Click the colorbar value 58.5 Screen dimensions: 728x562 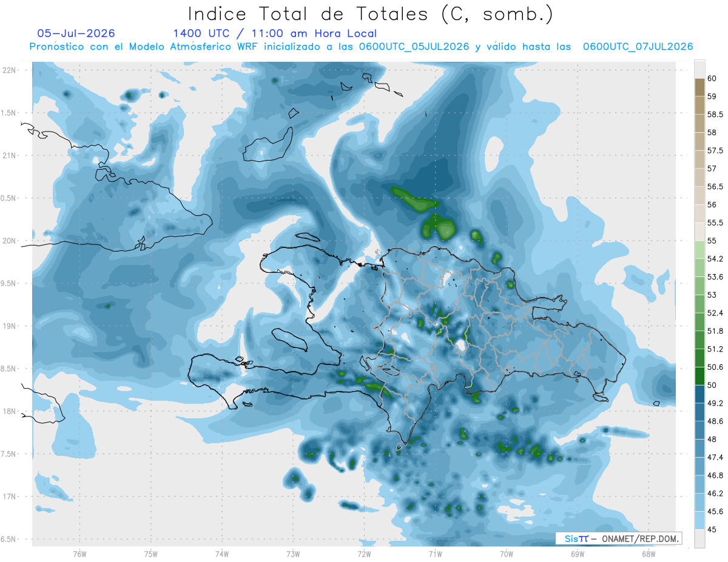click(715, 115)
